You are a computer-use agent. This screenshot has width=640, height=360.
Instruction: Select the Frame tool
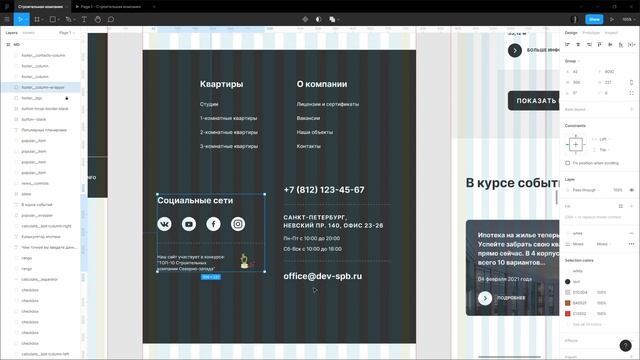37,19
